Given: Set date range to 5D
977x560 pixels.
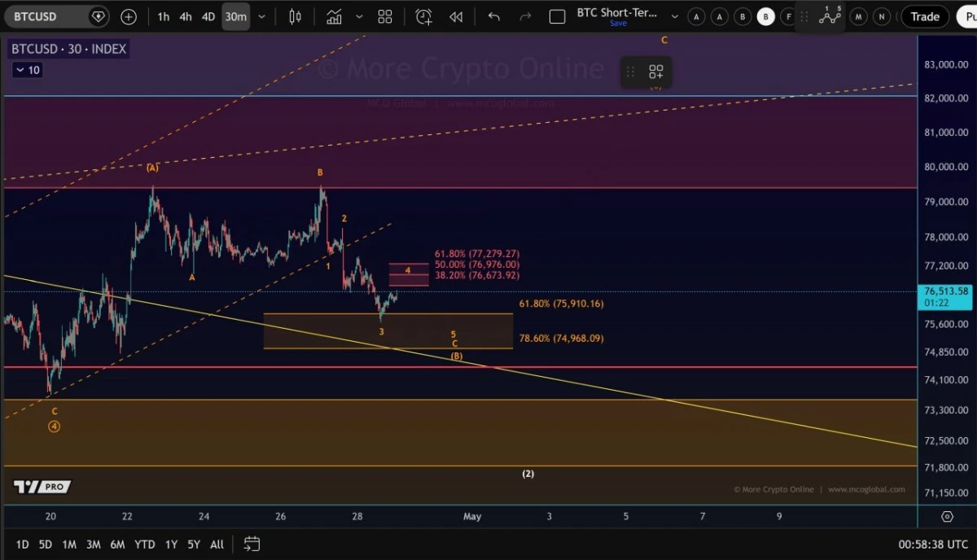Looking at the screenshot, I should point(46,544).
